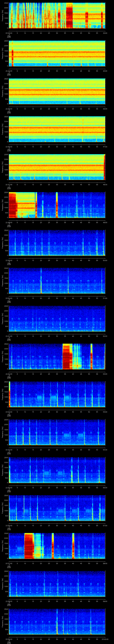Click the 22:45:00 timestamp label
This screenshot has height=644, width=114.
point(9,109)
